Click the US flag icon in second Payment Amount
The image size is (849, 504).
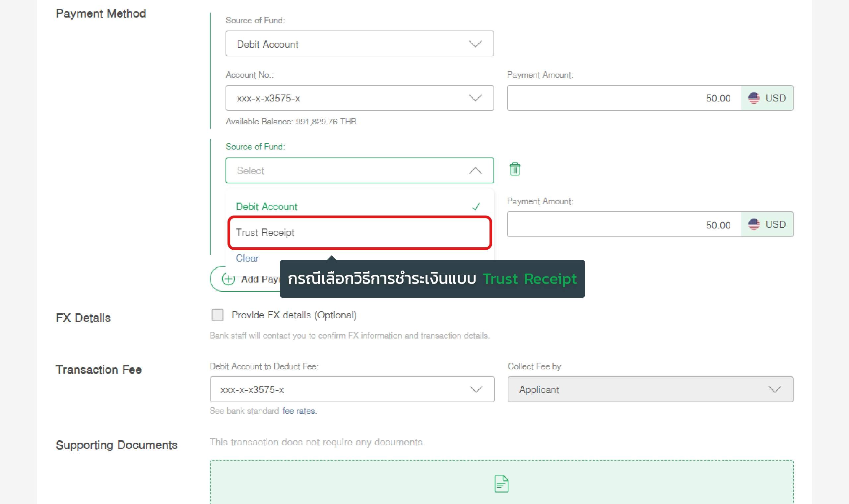pos(753,224)
